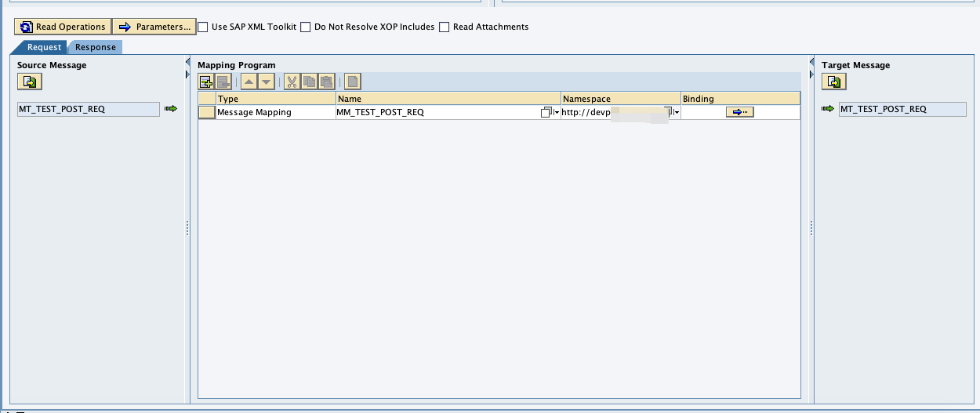
Task: Open the value help for mapping Name
Action: coord(546,112)
